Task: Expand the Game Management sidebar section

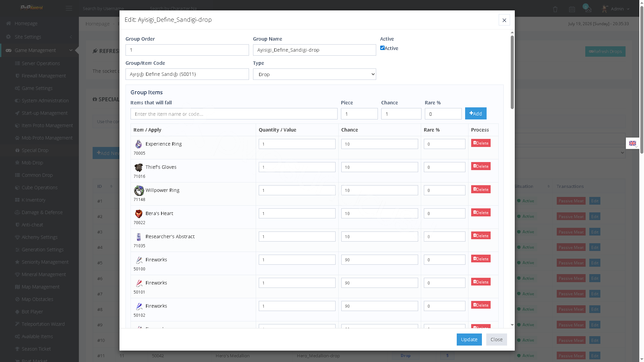Action: (x=39, y=50)
